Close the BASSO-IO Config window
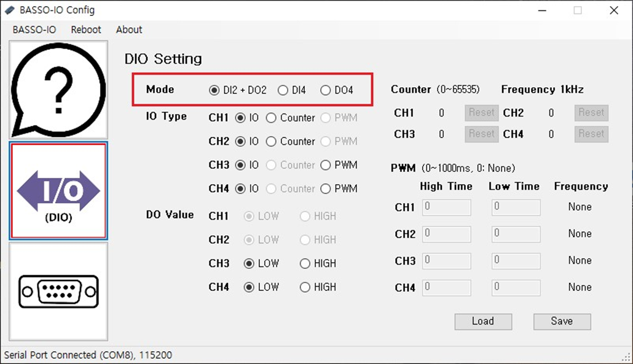 [x=614, y=10]
